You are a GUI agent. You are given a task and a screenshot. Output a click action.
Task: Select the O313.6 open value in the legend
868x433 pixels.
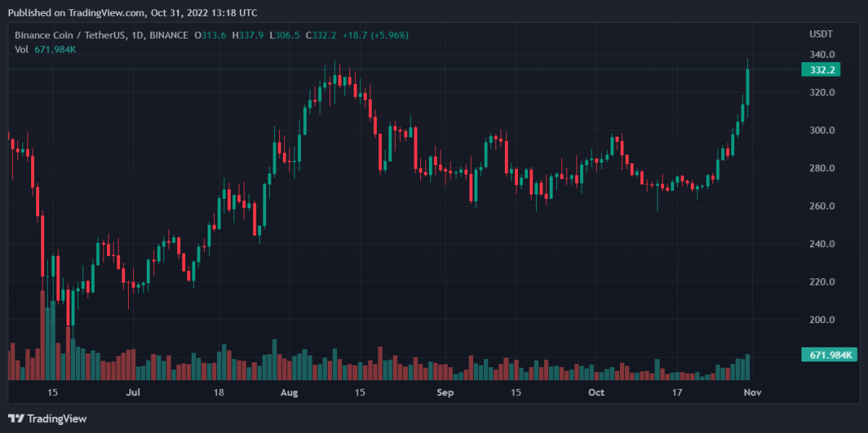pyautogui.click(x=209, y=35)
